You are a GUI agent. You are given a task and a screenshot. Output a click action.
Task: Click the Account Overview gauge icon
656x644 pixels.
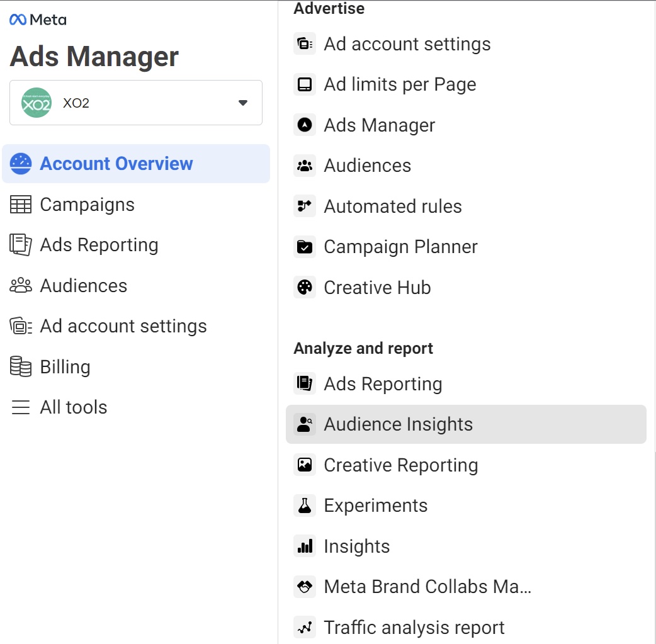pos(21,164)
